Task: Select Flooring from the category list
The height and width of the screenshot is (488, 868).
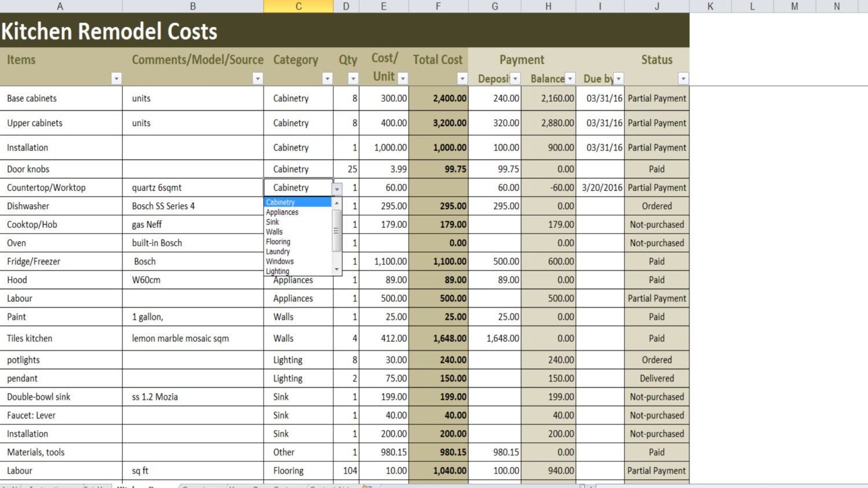Action: (x=278, y=242)
